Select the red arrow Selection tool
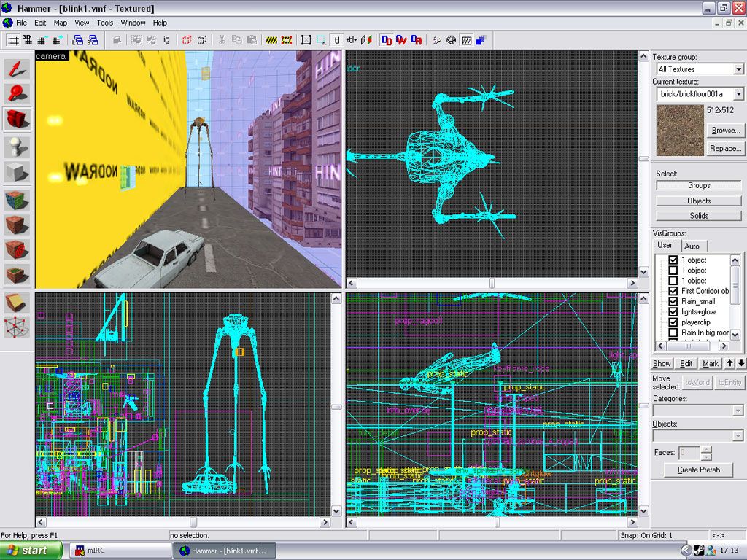 [x=17, y=69]
